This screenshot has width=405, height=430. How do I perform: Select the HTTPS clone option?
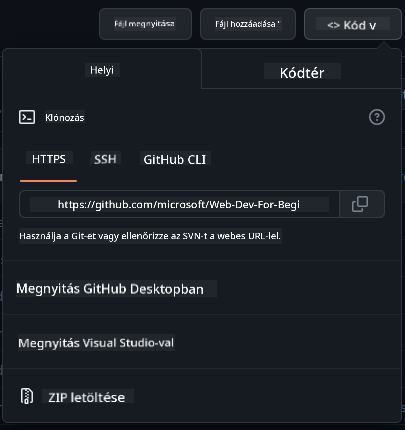click(49, 159)
